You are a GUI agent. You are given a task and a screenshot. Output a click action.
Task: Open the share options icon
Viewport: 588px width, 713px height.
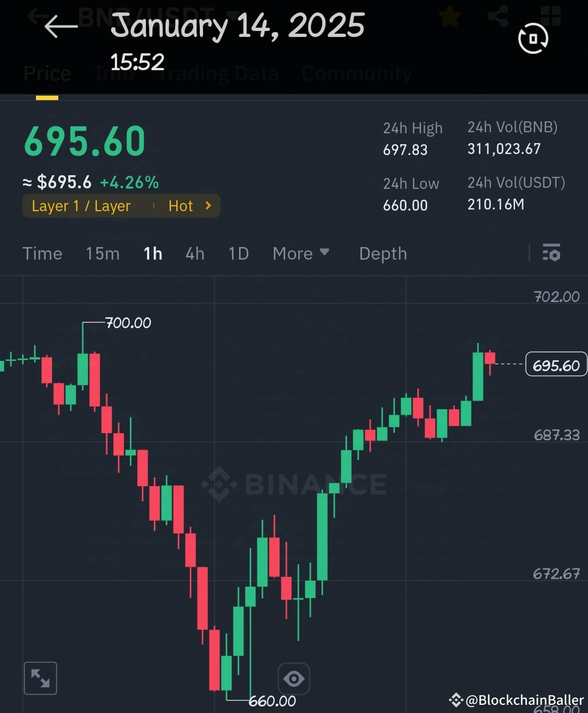pyautogui.click(x=498, y=16)
